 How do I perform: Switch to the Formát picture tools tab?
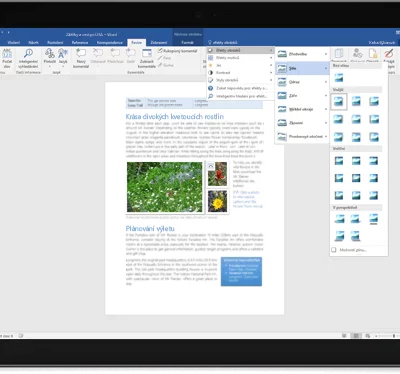[x=187, y=42]
